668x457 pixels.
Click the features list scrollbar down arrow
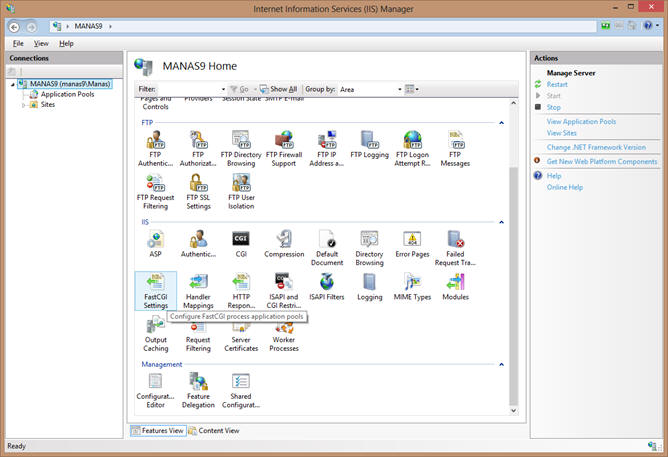click(x=513, y=411)
